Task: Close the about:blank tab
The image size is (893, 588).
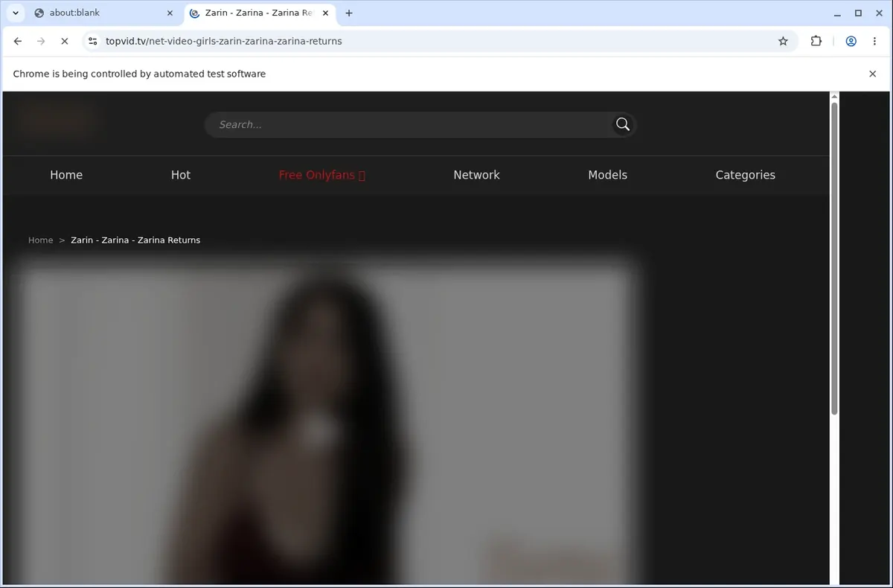Action: coord(170,13)
